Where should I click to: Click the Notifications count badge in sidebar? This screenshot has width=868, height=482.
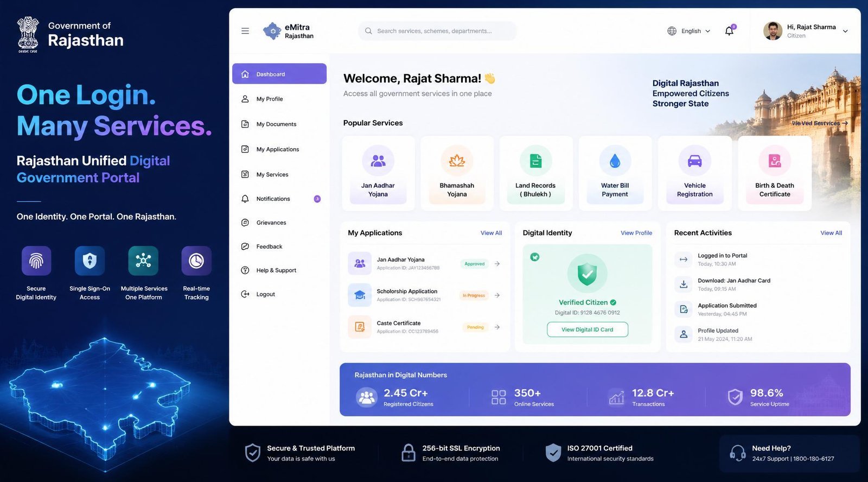(x=317, y=199)
